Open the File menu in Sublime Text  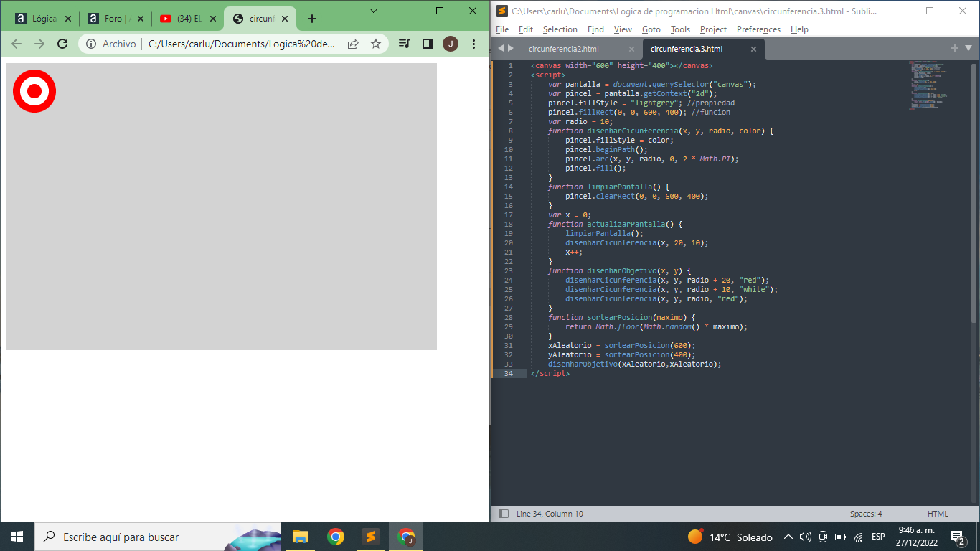click(502, 29)
